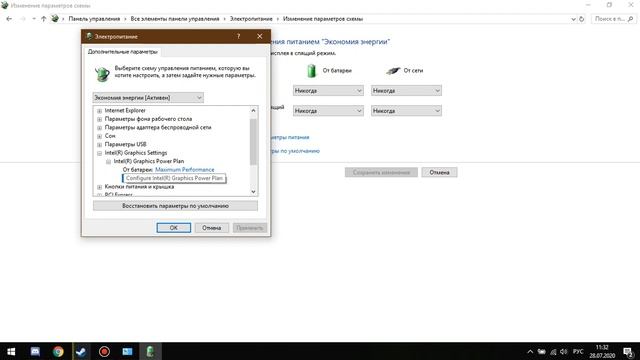
Task: Click the search magnifier icon
Action: click(631, 19)
